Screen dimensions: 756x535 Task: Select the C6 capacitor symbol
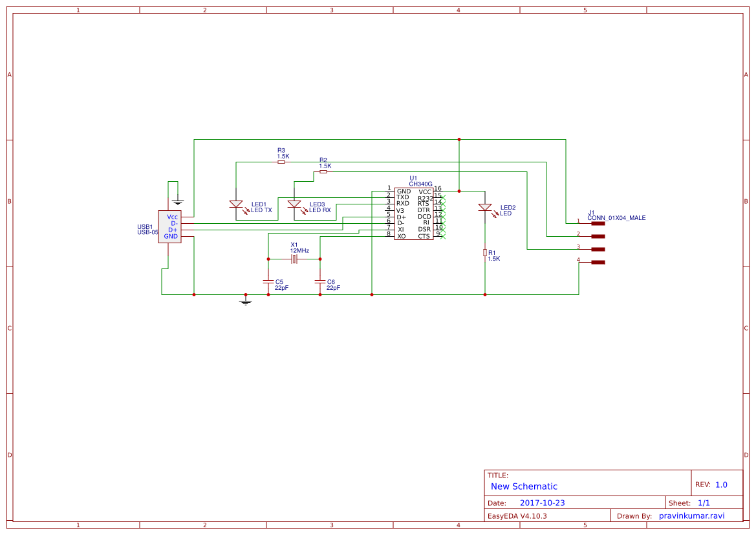[x=320, y=281]
